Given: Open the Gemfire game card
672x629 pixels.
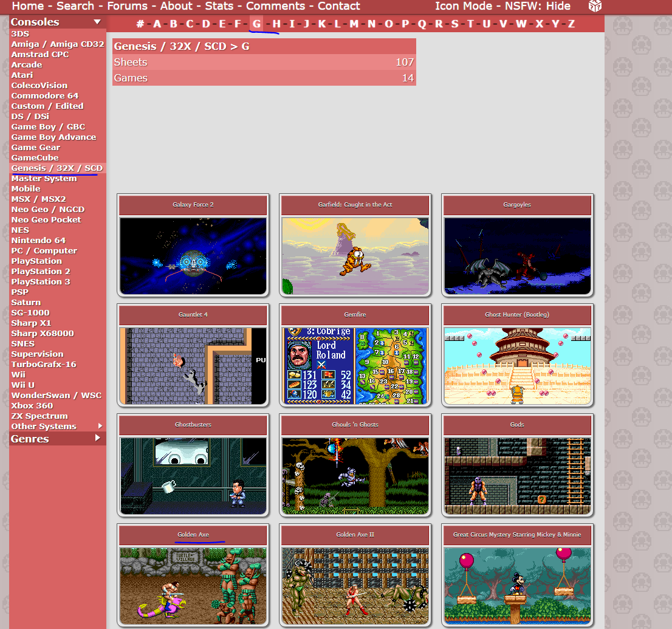Looking at the screenshot, I should pyautogui.click(x=355, y=355).
